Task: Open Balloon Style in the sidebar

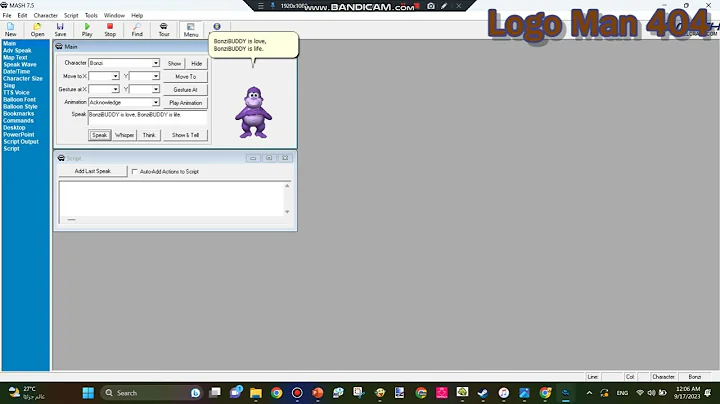Action: tap(20, 107)
